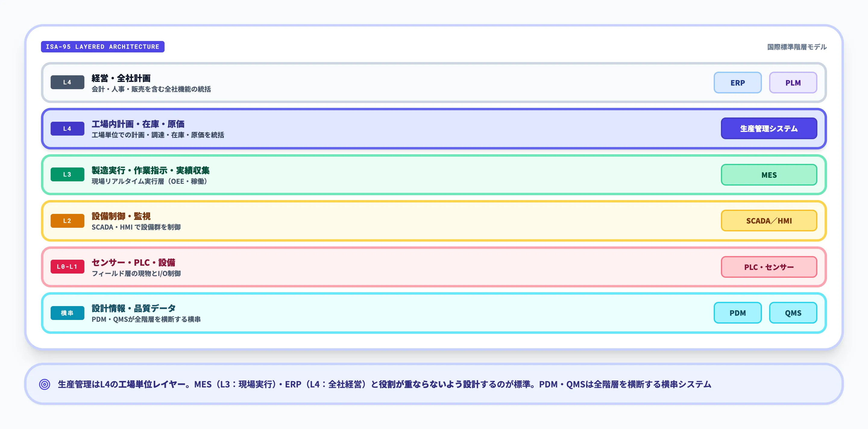
Task: Select the SCADA／HMI chip
Action: [769, 221]
